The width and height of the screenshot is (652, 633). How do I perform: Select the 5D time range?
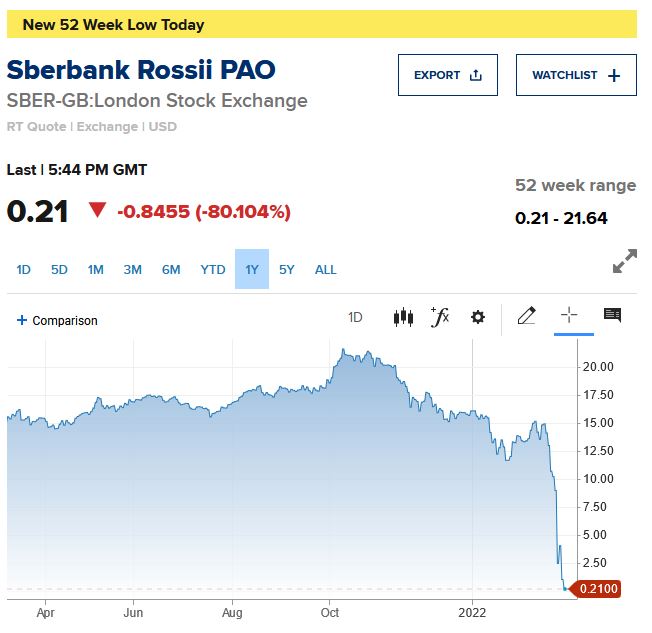click(59, 270)
